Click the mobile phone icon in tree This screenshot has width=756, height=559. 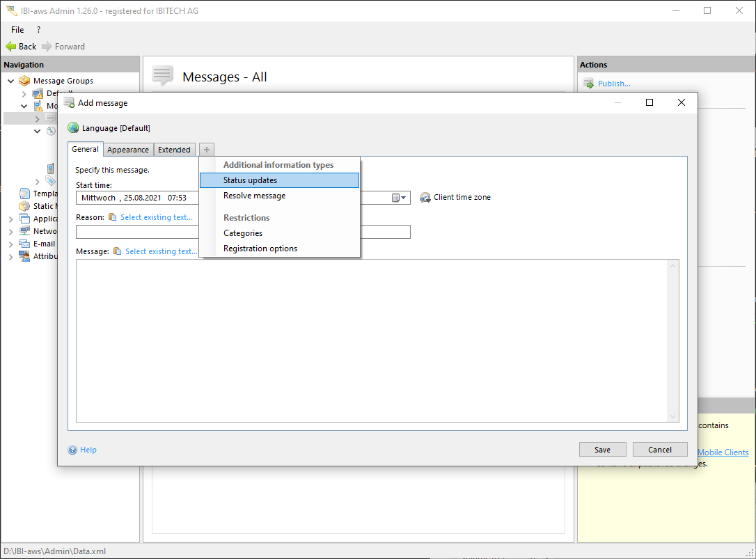(x=50, y=168)
